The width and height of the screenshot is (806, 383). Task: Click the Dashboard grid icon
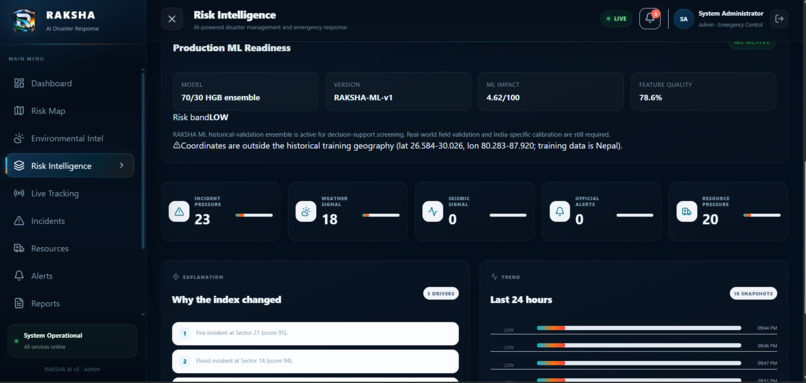19,83
